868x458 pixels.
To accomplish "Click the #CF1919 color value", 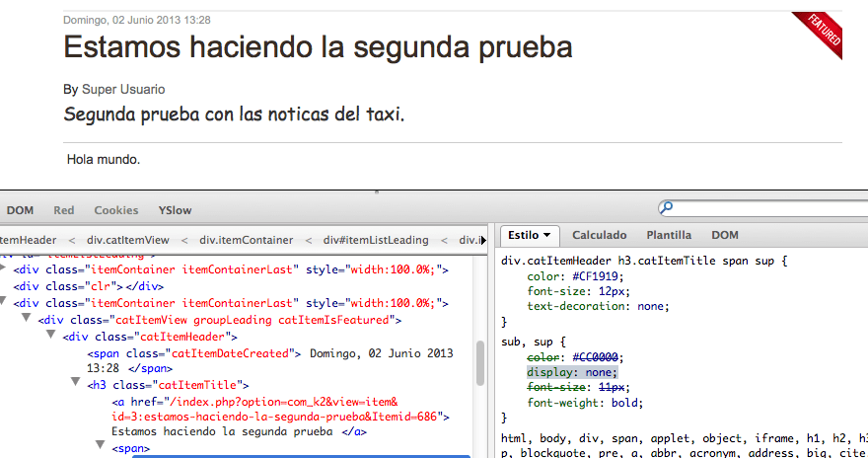I will [598, 276].
